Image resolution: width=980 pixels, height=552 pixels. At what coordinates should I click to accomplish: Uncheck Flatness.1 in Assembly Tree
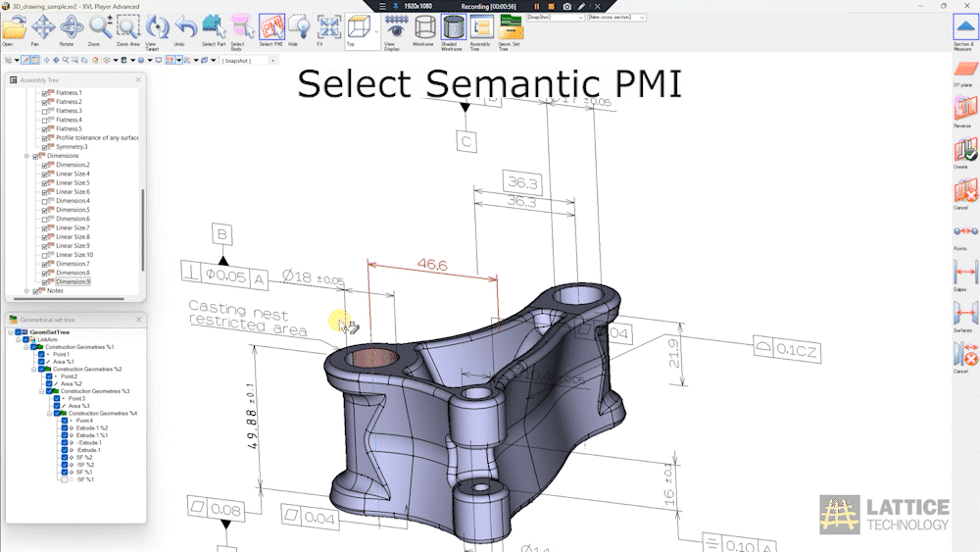click(x=44, y=93)
